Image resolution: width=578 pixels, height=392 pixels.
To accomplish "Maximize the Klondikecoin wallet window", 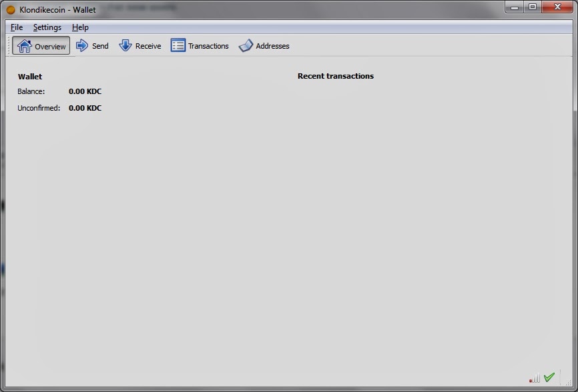I will click(533, 7).
